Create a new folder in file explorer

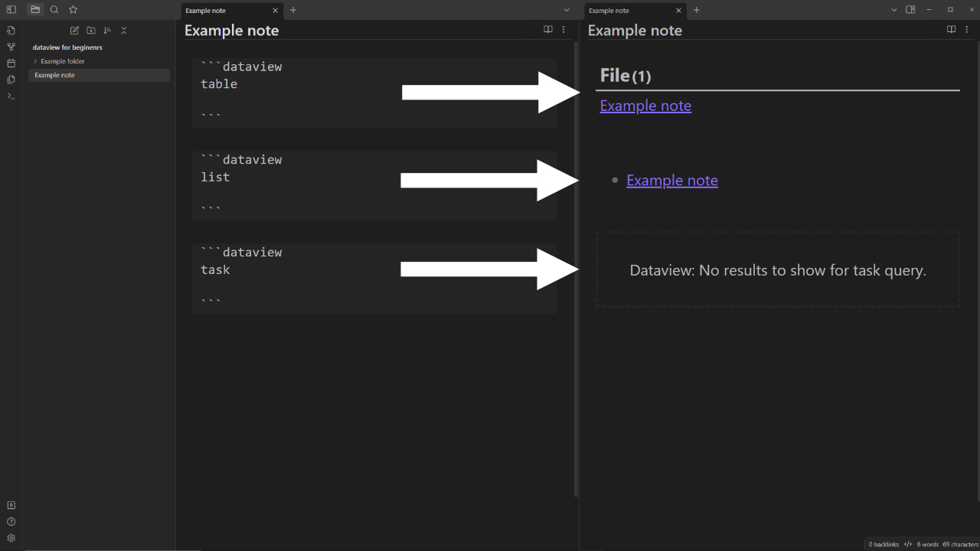91,31
